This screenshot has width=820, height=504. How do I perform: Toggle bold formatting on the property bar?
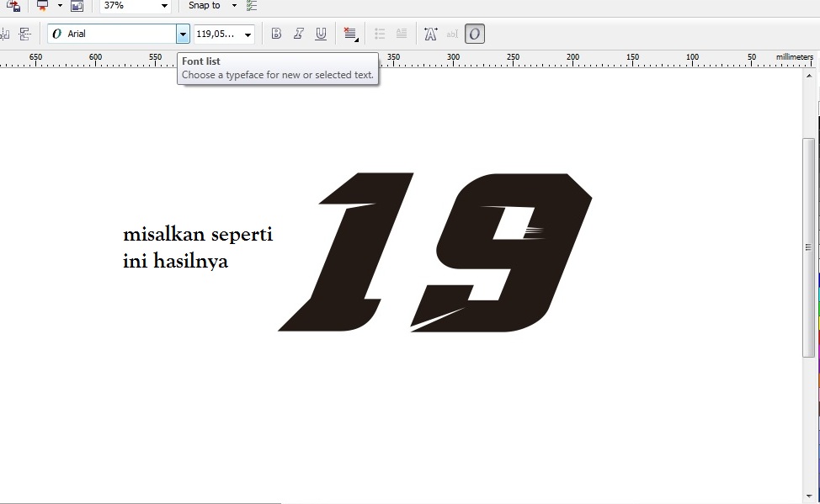pos(276,33)
